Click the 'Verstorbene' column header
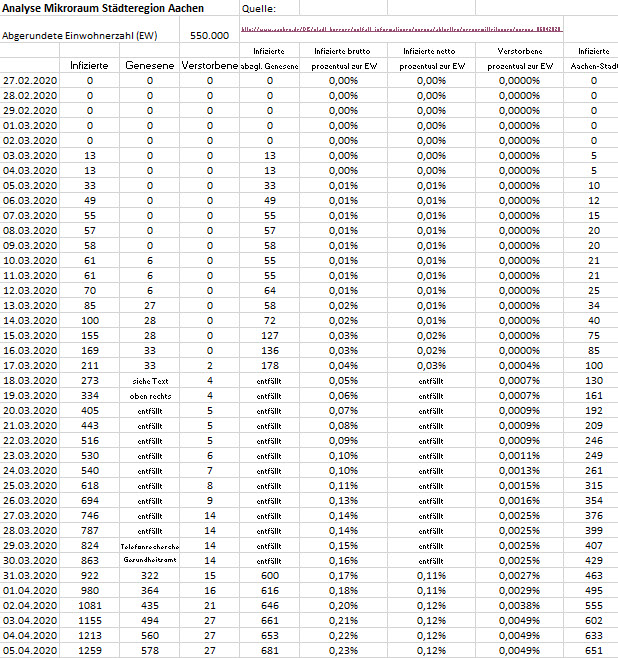The image size is (618, 658). tap(210, 65)
